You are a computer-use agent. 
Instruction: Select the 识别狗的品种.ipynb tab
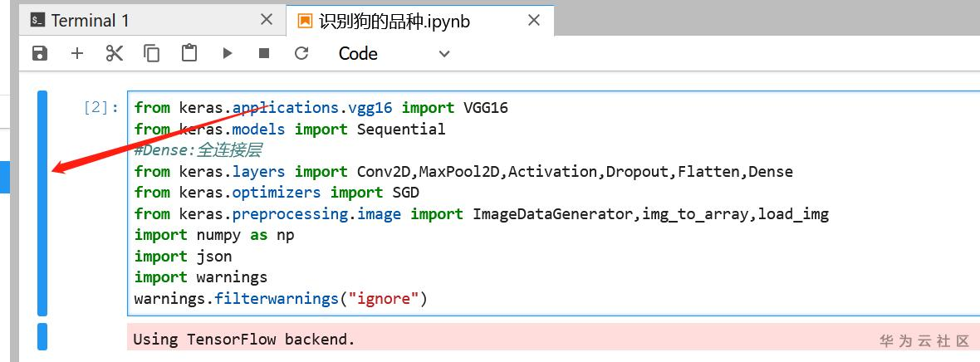(x=394, y=21)
